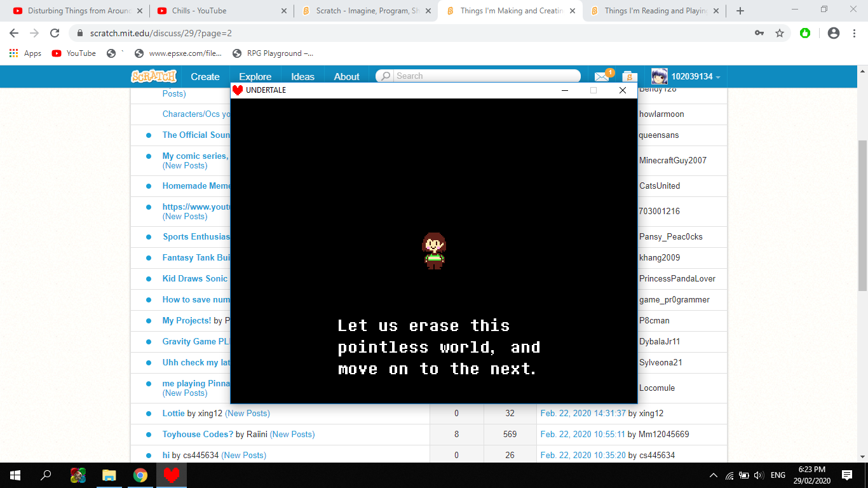
Task: Open Windows Start menu
Action: [15, 475]
